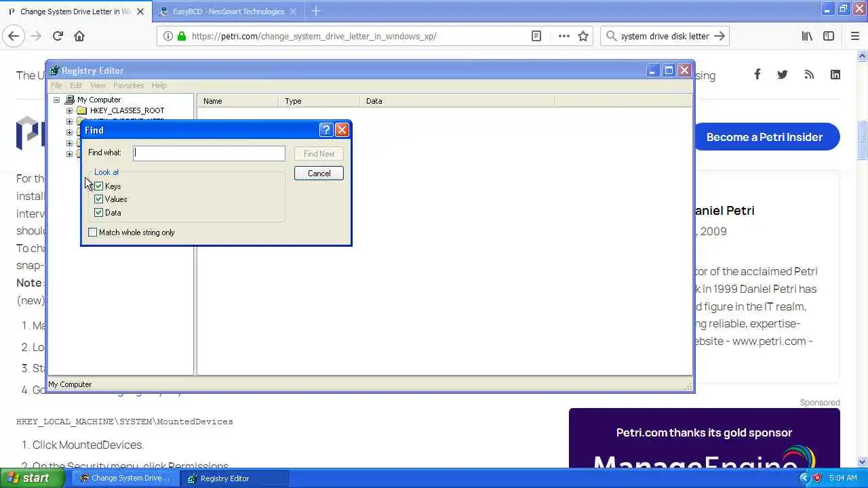This screenshot has height=488, width=868.
Task: Click help question mark in Find dialog
Action: pyautogui.click(x=326, y=130)
